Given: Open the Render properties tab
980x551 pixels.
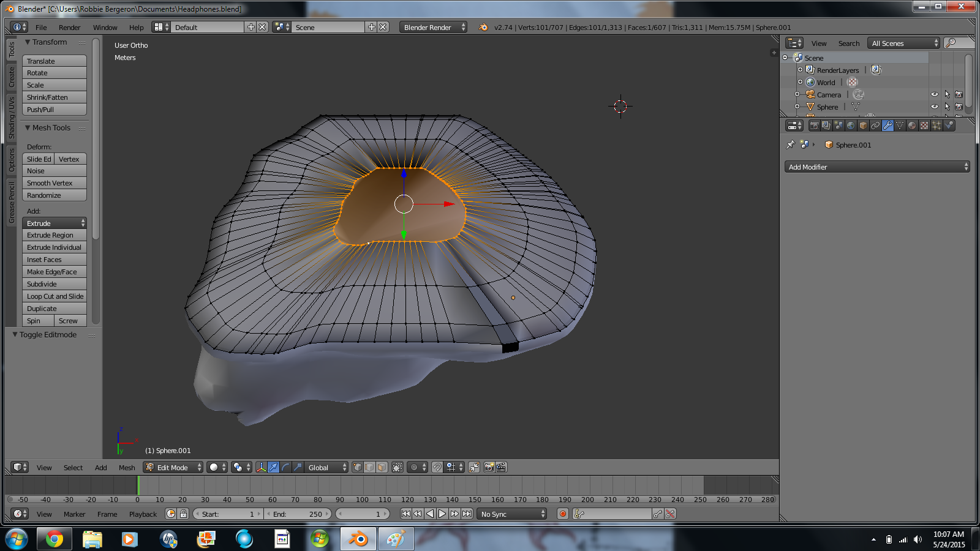Looking at the screenshot, I should [814, 126].
